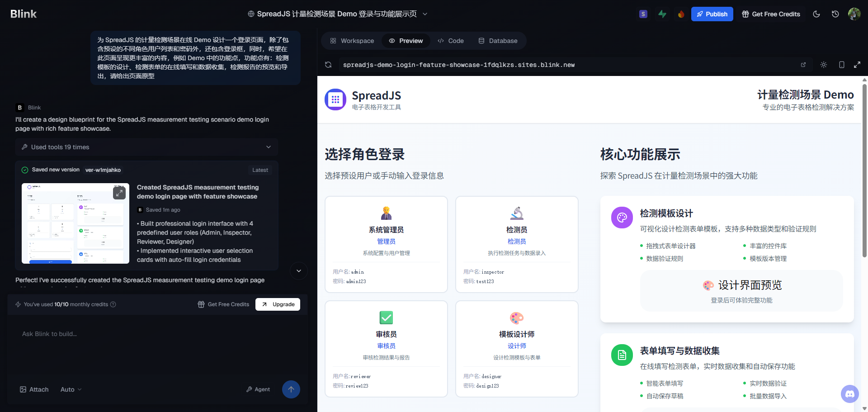Click the SpreadJS grid logo icon
The width and height of the screenshot is (868, 412).
[x=335, y=99]
